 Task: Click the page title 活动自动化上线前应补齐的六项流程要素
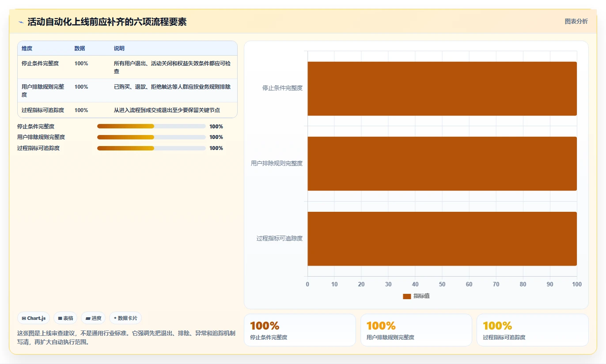point(107,22)
